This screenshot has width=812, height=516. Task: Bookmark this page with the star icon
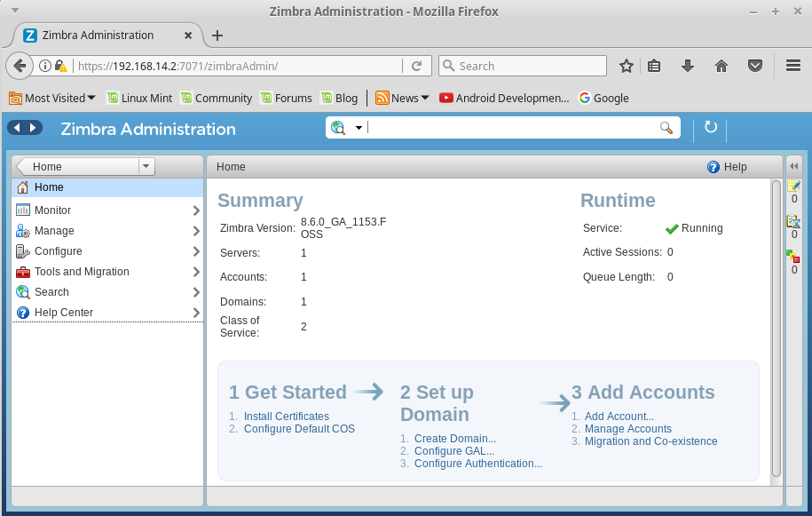click(627, 66)
